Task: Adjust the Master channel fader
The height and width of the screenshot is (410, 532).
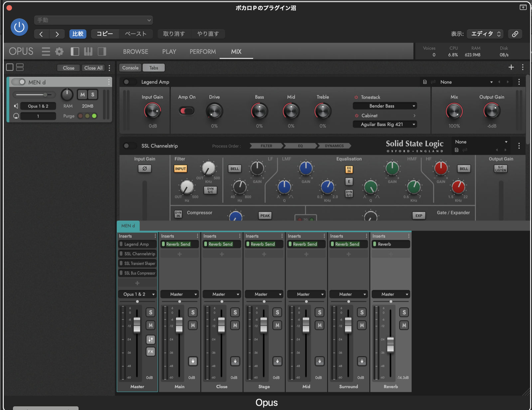Action: (x=137, y=325)
